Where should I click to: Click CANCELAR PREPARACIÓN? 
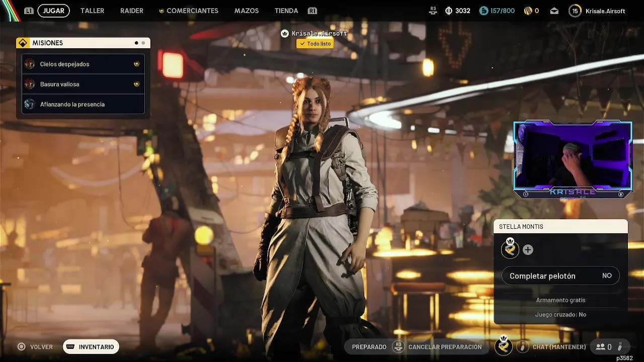[x=445, y=347]
